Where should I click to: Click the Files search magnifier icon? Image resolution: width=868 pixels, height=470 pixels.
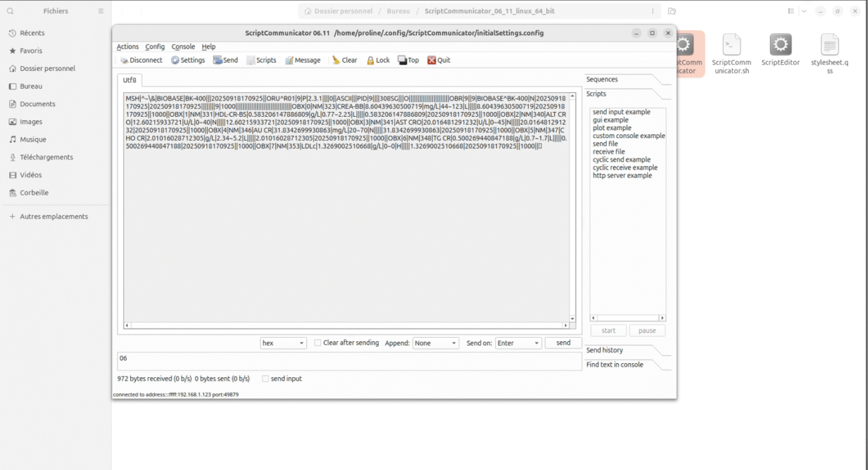[x=10, y=11]
